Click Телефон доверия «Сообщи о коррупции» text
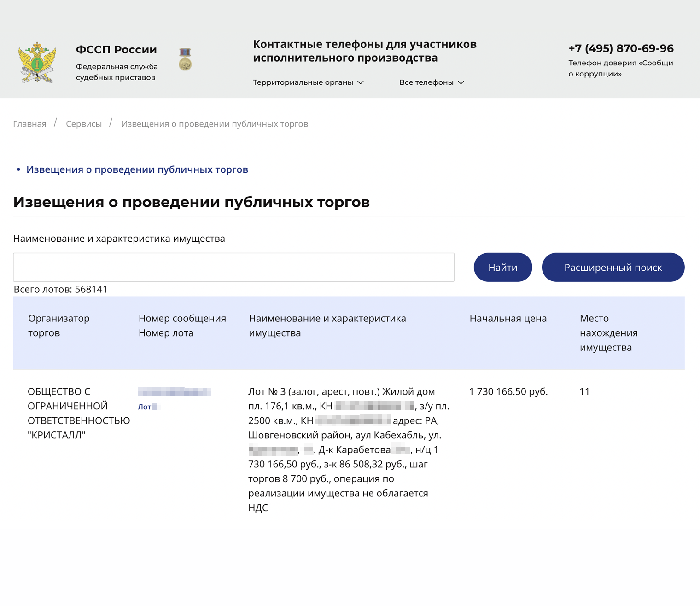Viewport: 700px width, 606px height. [x=621, y=68]
